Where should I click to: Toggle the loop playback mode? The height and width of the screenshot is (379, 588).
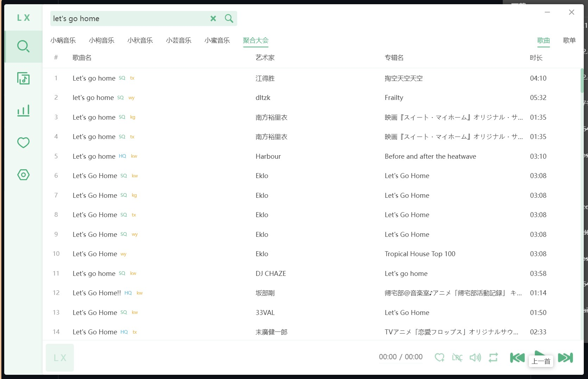[x=493, y=358]
